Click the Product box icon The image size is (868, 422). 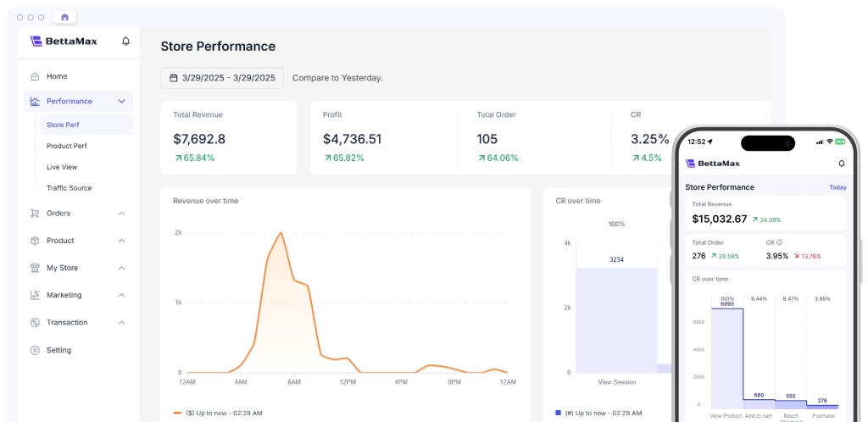click(35, 241)
